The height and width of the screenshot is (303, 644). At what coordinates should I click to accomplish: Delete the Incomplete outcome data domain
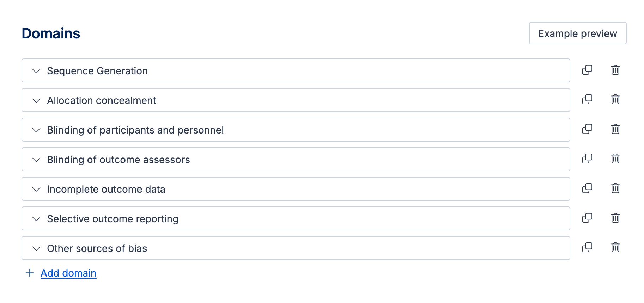tap(615, 188)
